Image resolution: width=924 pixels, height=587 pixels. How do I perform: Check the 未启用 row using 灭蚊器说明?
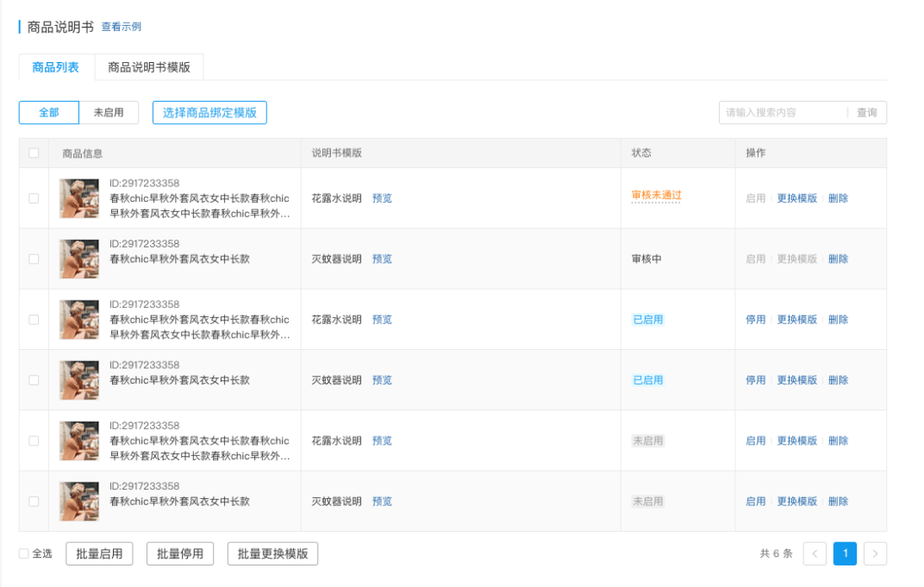34,503
